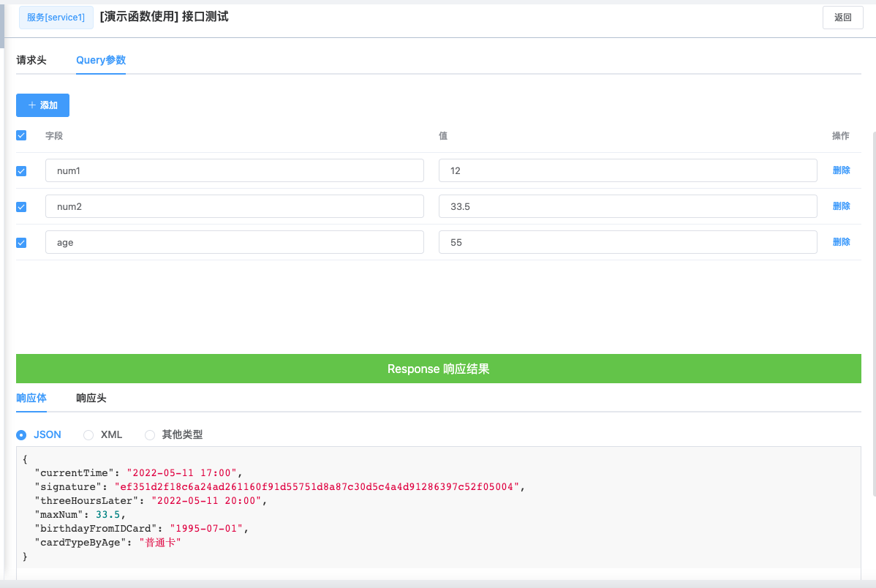Toggle the select-all checkbox in the table header
This screenshot has width=876, height=588.
pos(21,135)
